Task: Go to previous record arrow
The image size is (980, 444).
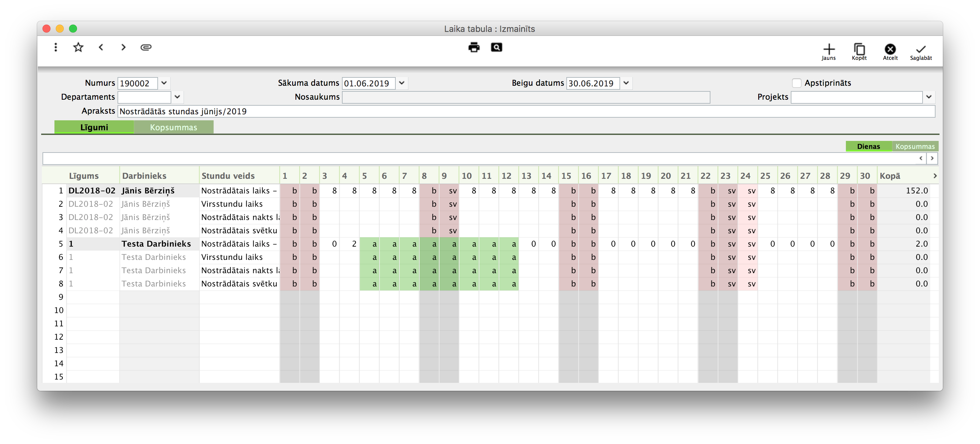Action: pos(101,47)
